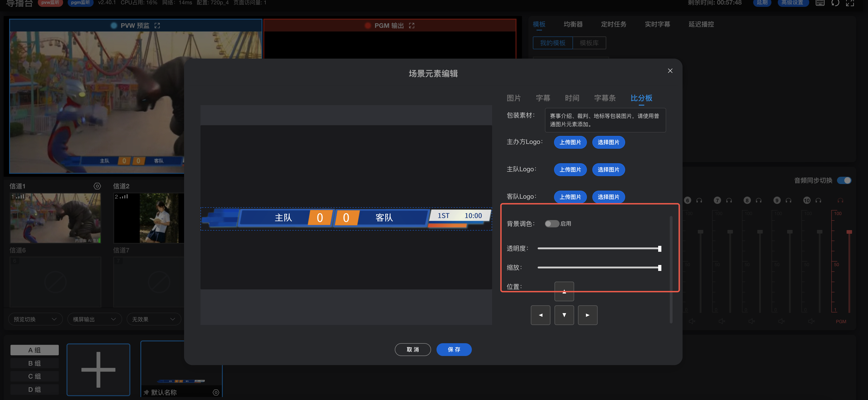
Task: Unmute channel 9 speaker icon
Action: coord(781,321)
